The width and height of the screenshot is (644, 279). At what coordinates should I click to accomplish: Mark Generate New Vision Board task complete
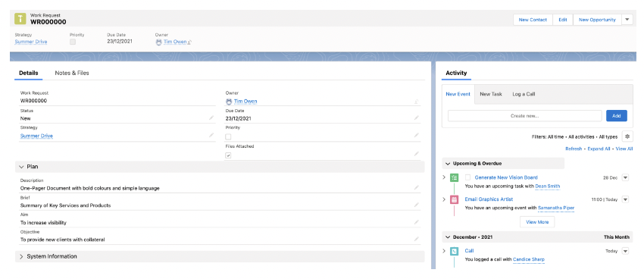467,177
